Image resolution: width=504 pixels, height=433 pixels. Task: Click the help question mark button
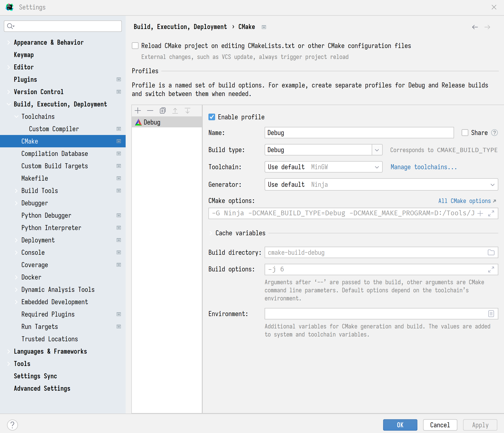(x=12, y=425)
